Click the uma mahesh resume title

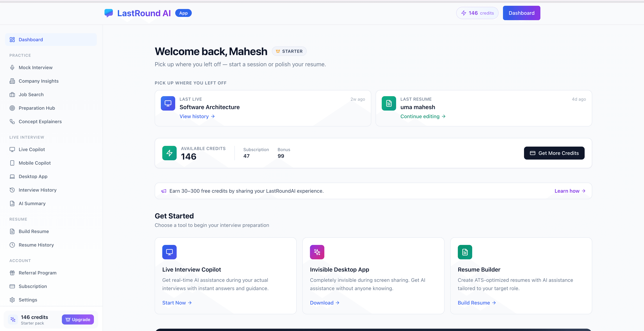(x=418, y=107)
